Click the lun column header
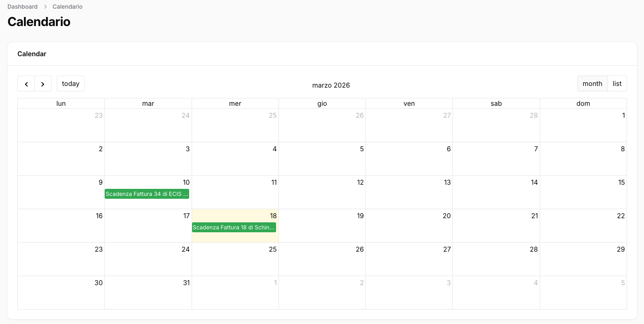Viewport: 644px width, 324px height. (61, 103)
